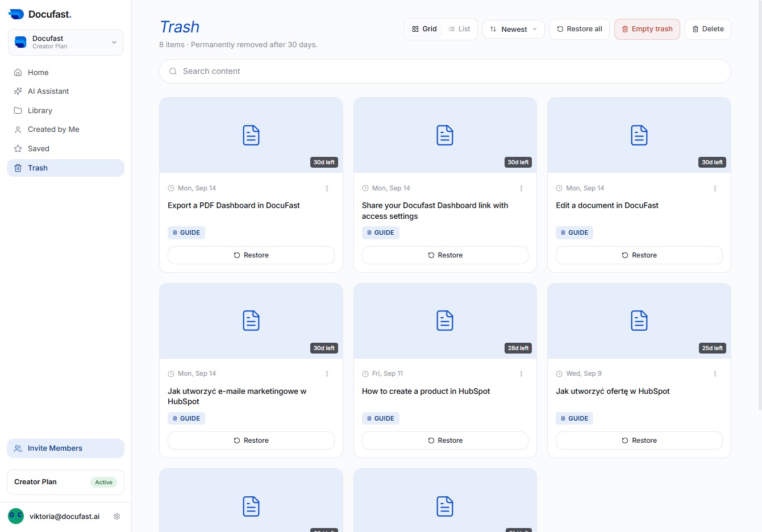The image size is (762, 532).
Task: Go to Home in the sidebar
Action: pos(65,72)
